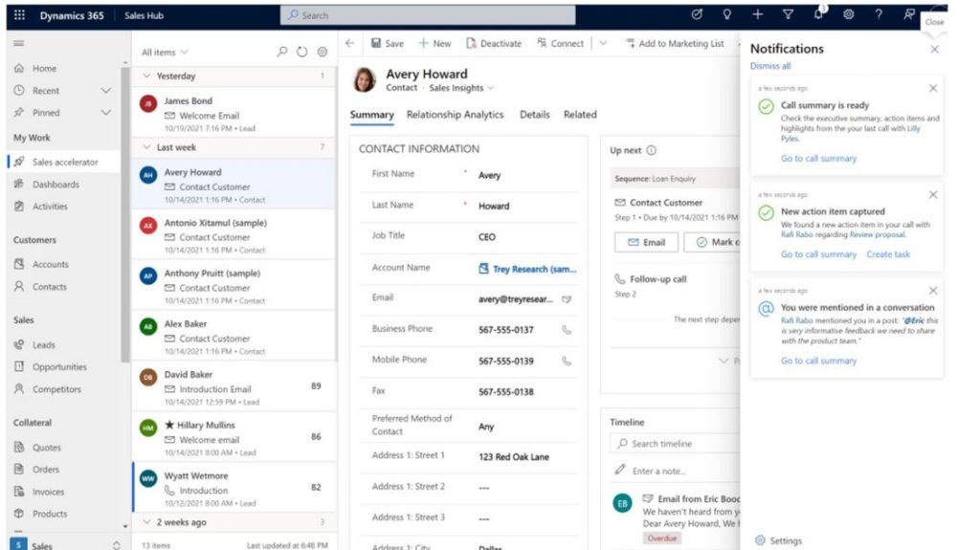
Task: Call the business phone 567-555-0137
Action: pos(567,329)
